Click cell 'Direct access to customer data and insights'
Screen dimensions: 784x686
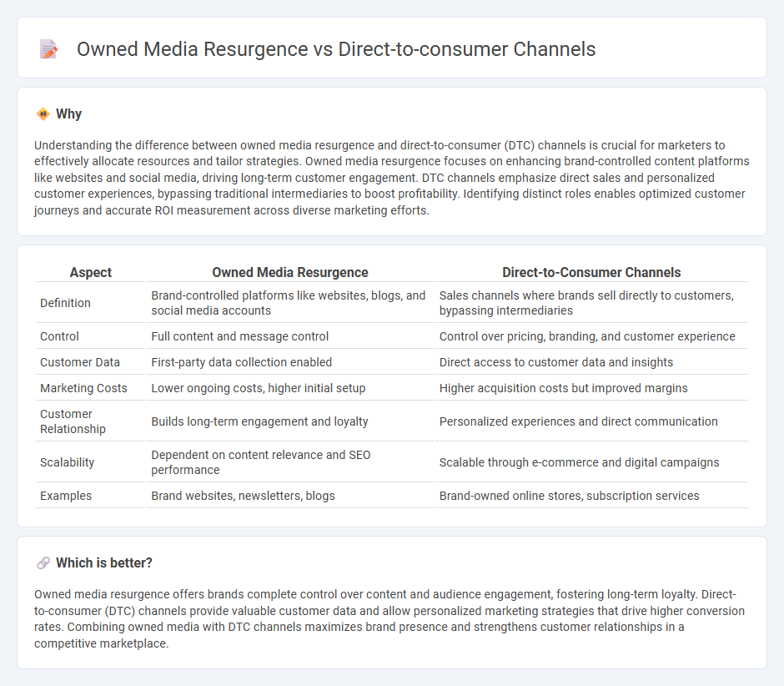click(x=591, y=362)
